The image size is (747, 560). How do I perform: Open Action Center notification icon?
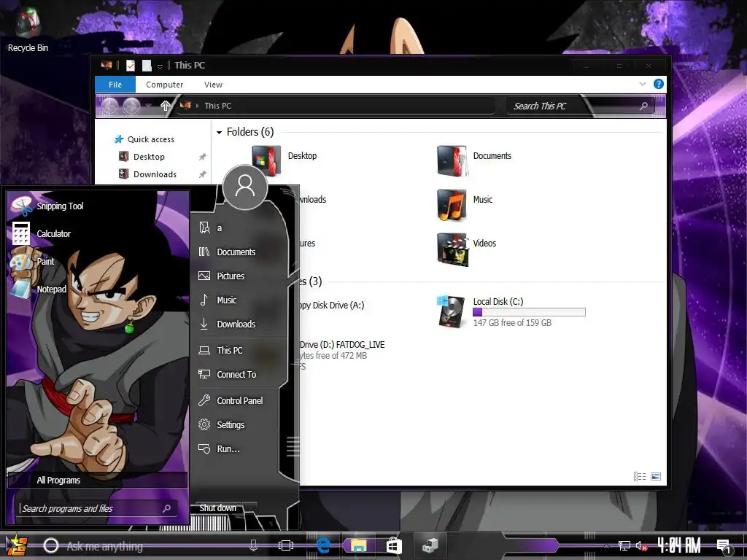pyautogui.click(x=724, y=547)
